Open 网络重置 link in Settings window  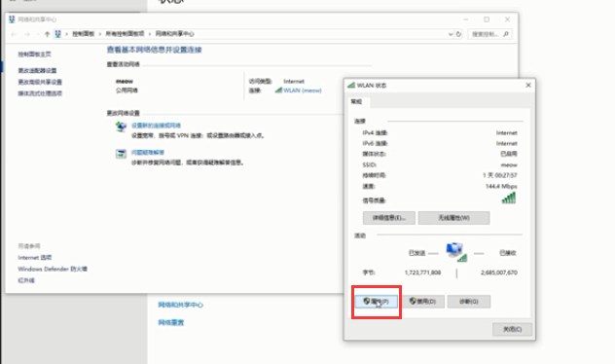(171, 322)
